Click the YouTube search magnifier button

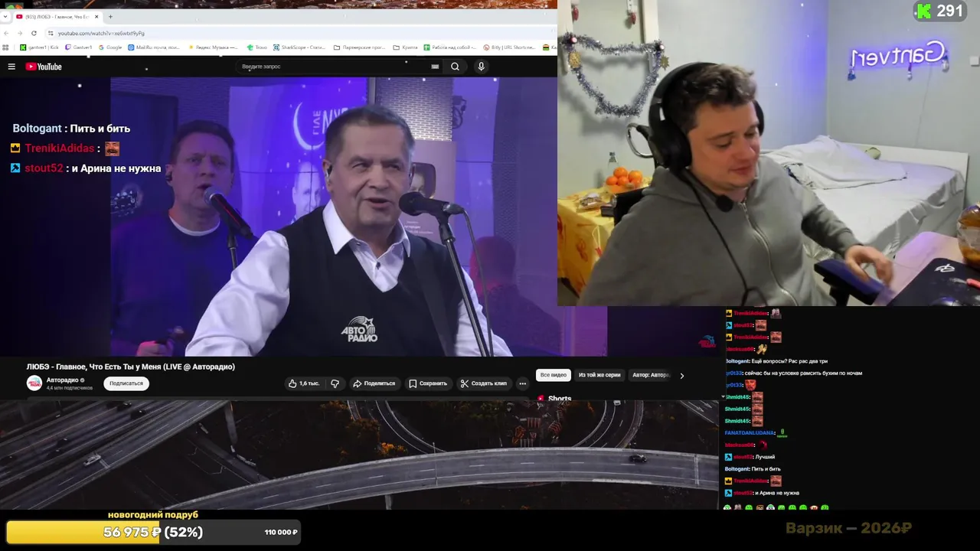pyautogui.click(x=455, y=67)
